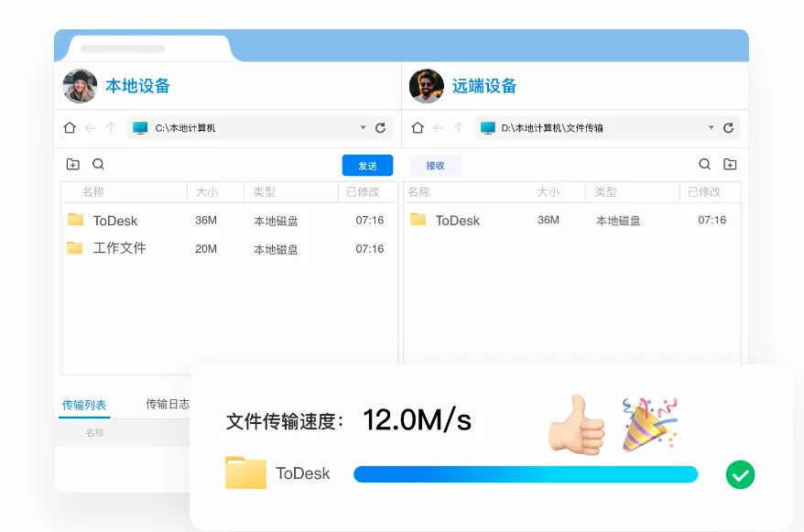Click the search icon on remote device panel

point(705,164)
